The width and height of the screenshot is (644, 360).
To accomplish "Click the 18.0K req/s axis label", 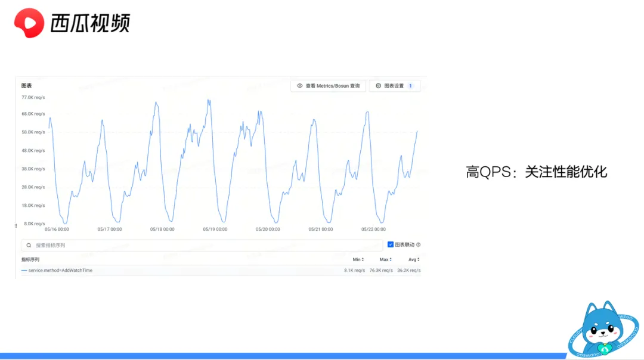I will 33,205.
